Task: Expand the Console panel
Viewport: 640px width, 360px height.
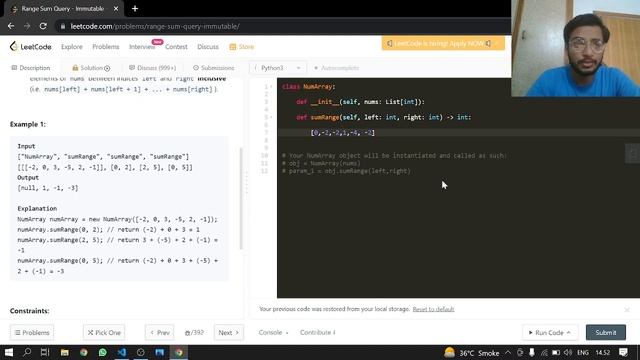Action: [273, 333]
